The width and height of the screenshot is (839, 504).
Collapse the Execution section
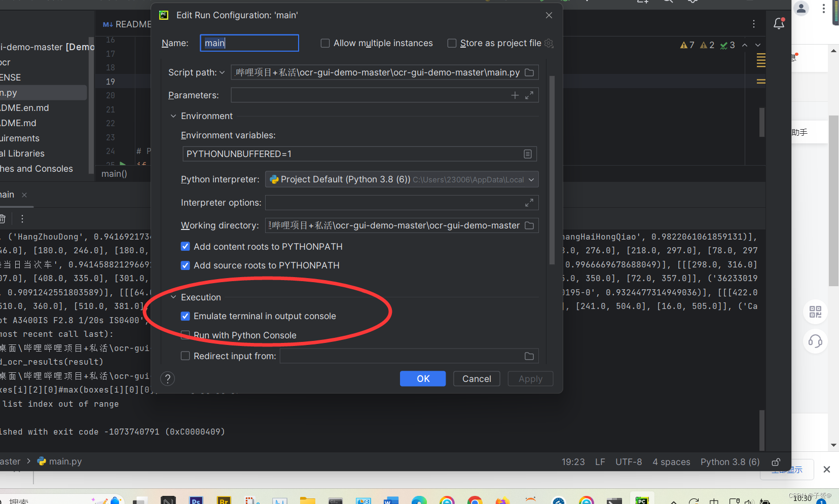pos(173,297)
